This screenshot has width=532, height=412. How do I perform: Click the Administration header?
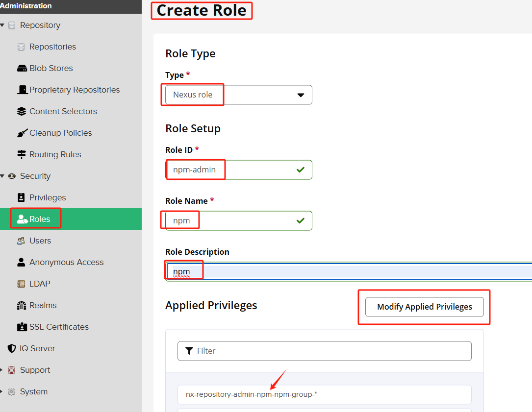point(26,6)
